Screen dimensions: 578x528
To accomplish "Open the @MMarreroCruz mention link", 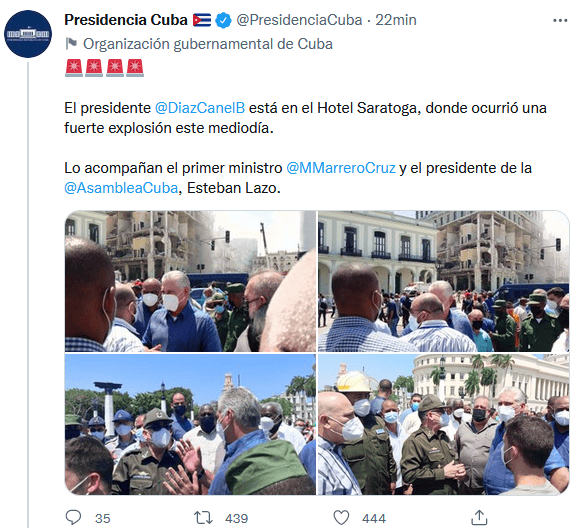I will [x=341, y=168].
